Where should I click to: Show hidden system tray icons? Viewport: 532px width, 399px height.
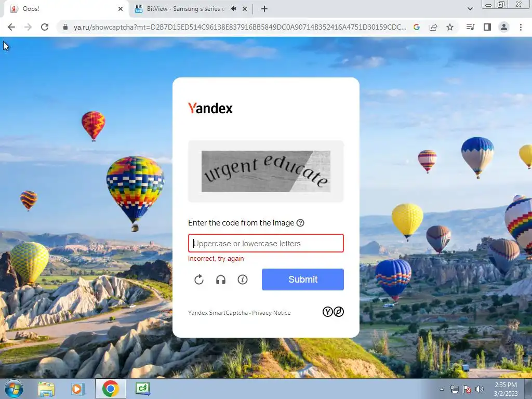(x=442, y=389)
